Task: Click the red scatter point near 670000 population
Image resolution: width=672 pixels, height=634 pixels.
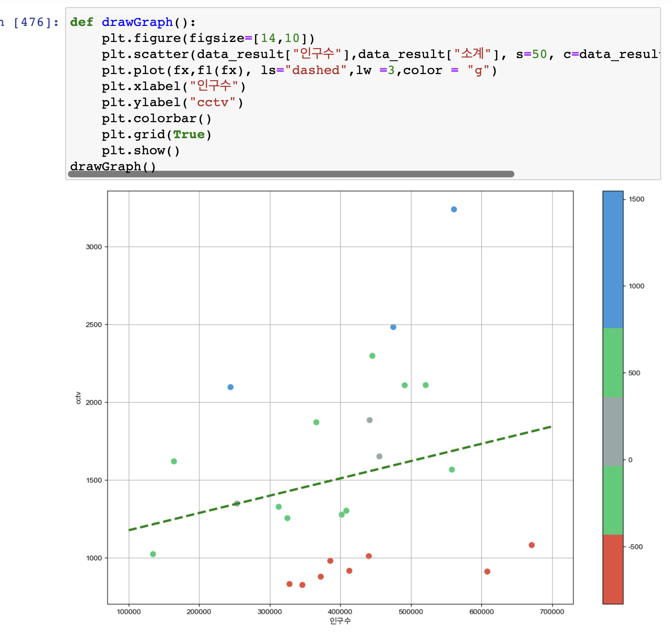Action: tap(532, 545)
